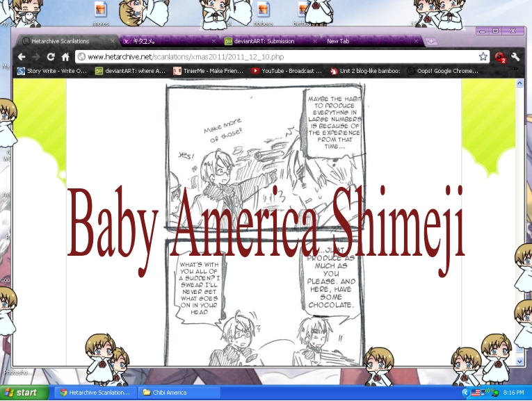Close the New Tab tab

[416, 41]
